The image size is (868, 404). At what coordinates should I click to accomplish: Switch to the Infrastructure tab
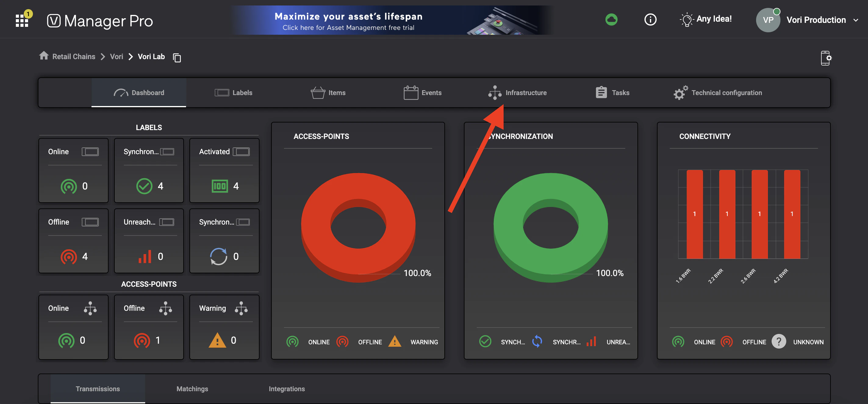coord(518,93)
